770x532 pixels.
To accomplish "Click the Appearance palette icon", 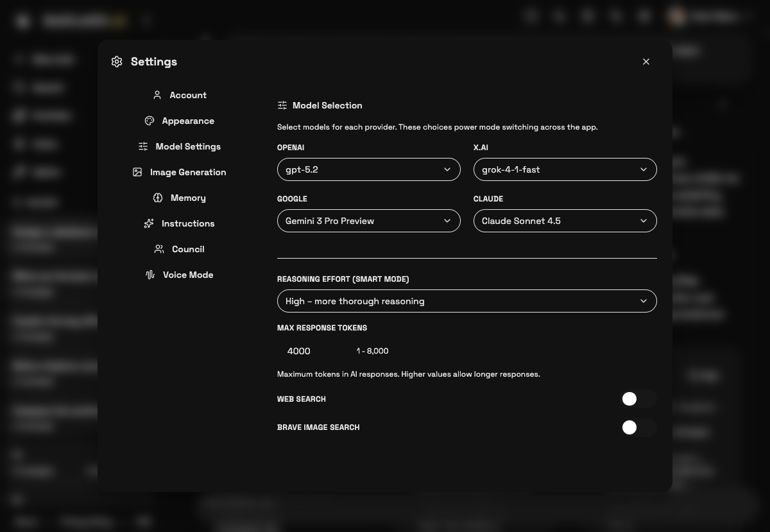I will (150, 121).
